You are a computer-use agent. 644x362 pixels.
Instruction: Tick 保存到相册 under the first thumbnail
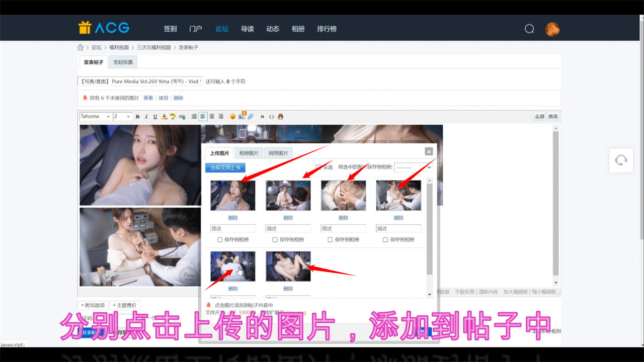click(x=220, y=240)
